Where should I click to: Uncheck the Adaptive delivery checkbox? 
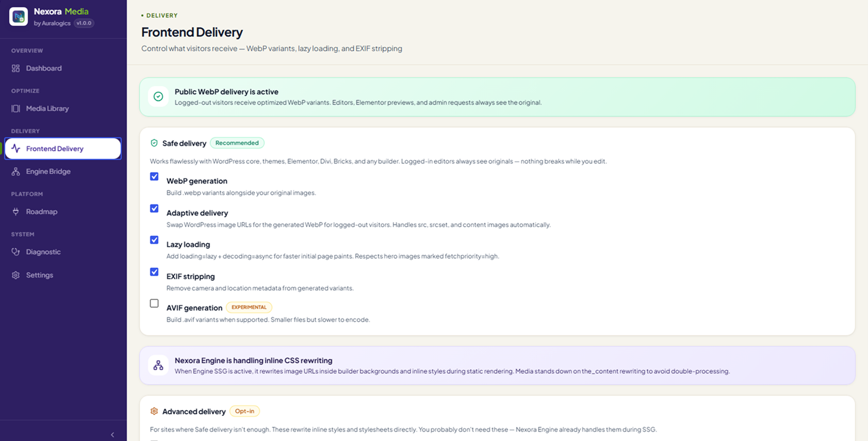pos(154,208)
